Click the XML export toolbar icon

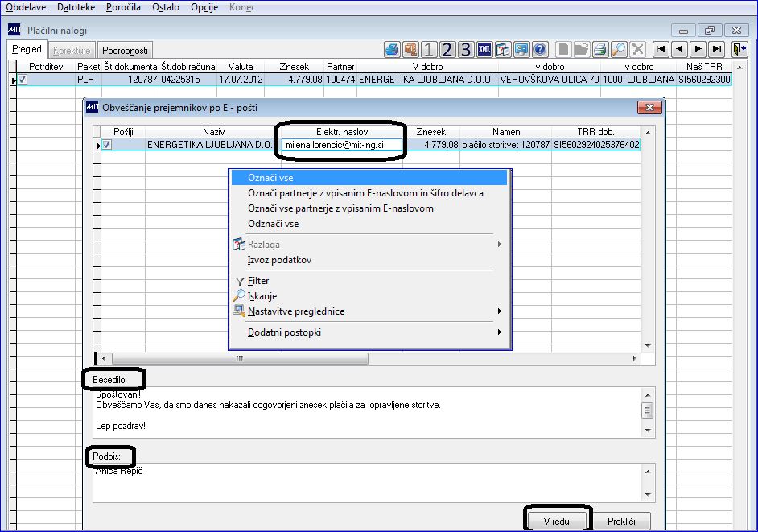pyautogui.click(x=484, y=49)
